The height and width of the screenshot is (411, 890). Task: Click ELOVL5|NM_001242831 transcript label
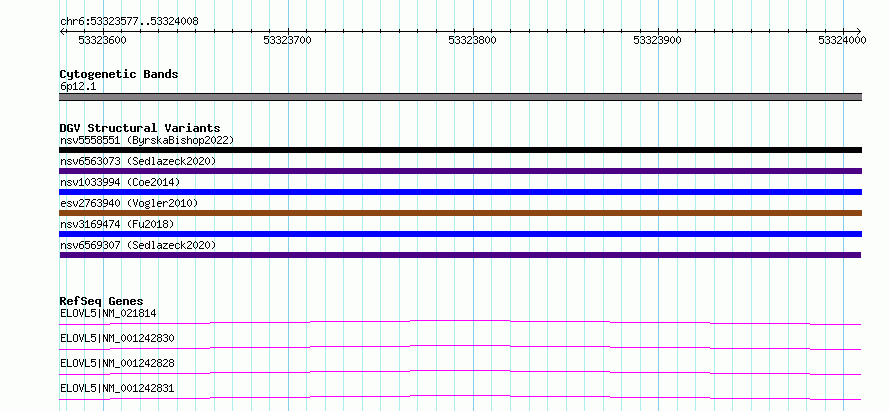pos(117,388)
